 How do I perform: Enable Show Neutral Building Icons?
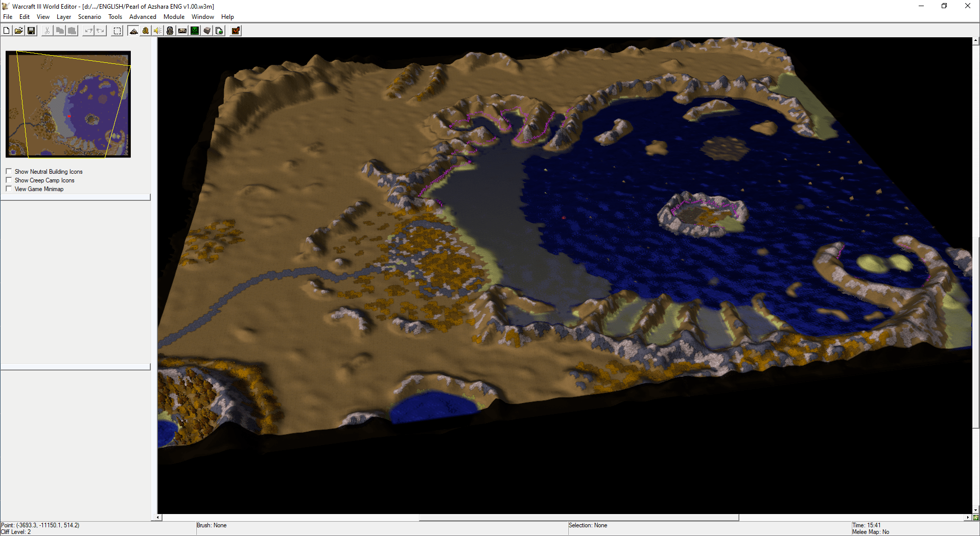coord(9,171)
